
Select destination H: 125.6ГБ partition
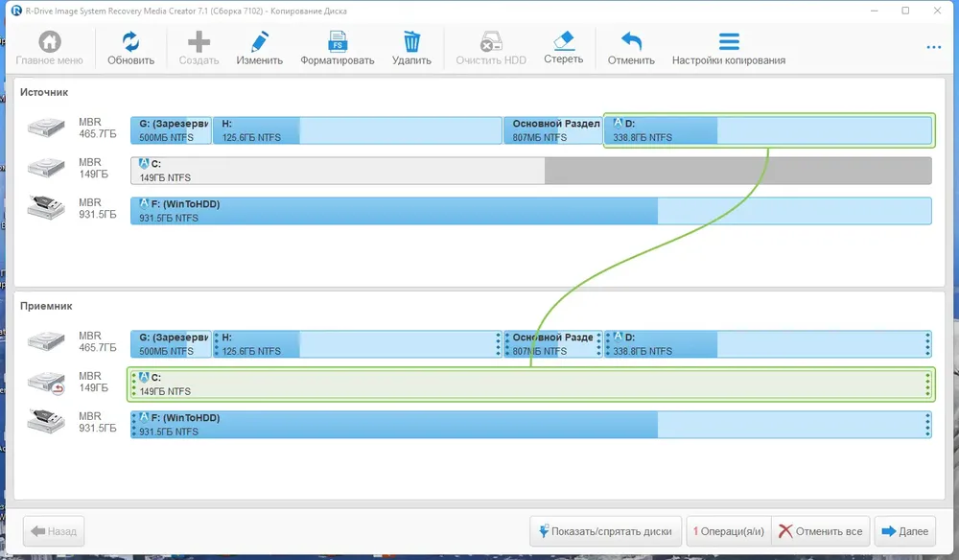pyautogui.click(x=357, y=344)
